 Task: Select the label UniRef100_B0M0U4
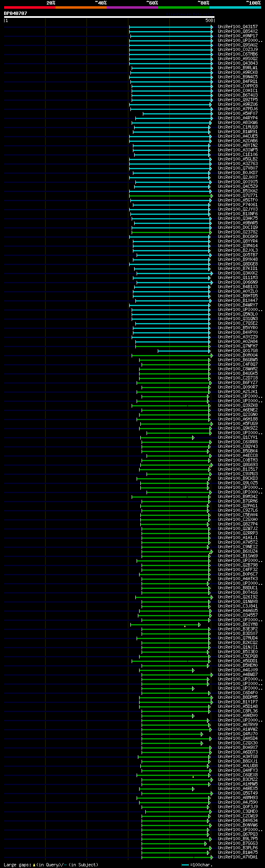coord(238,355)
